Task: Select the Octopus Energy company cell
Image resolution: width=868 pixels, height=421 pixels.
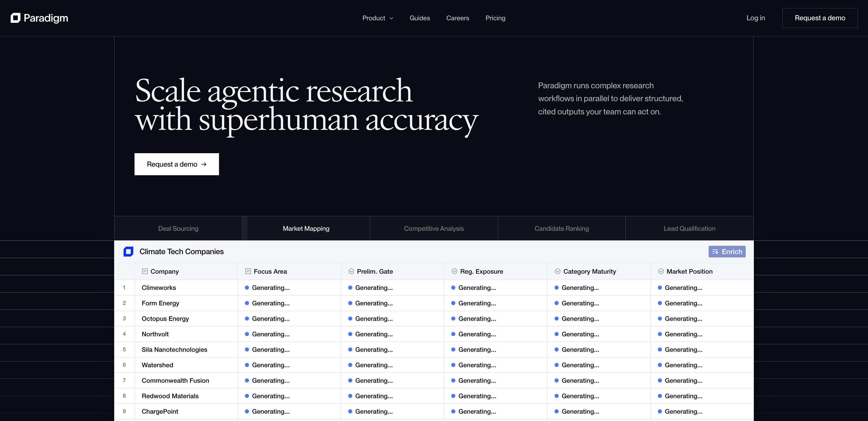Action: tap(186, 319)
